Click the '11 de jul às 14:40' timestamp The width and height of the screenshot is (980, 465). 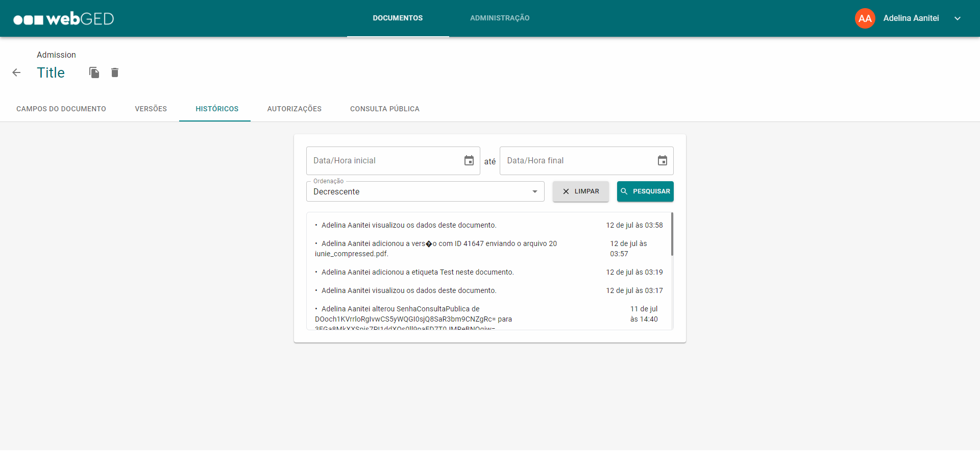point(644,314)
